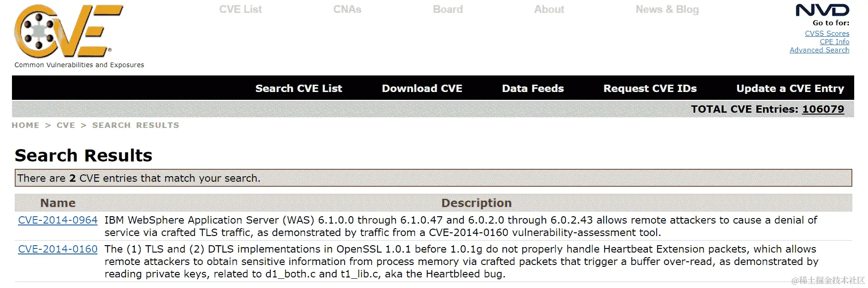This screenshot has height=288, width=868.
Task: Open the Data Feeds tab
Action: pyautogui.click(x=532, y=88)
